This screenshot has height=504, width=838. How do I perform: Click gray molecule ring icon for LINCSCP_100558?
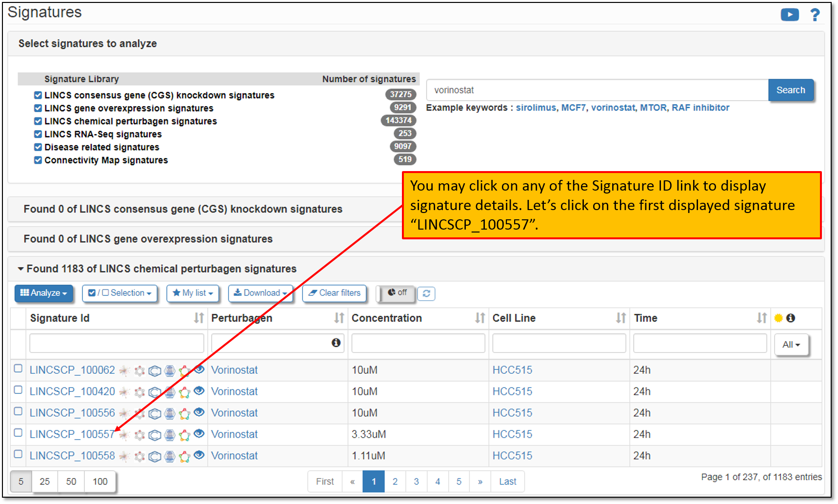(x=140, y=457)
